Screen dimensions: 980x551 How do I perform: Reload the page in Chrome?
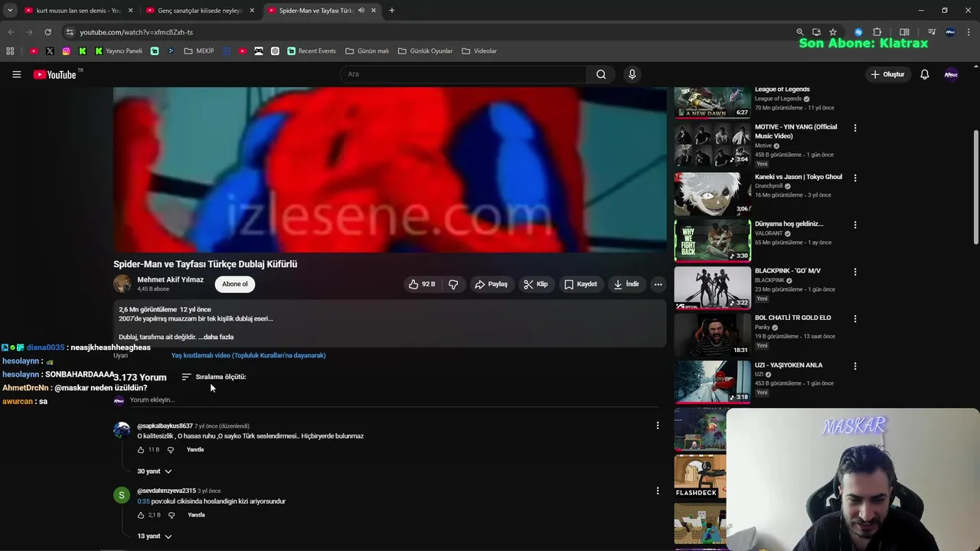click(x=47, y=32)
